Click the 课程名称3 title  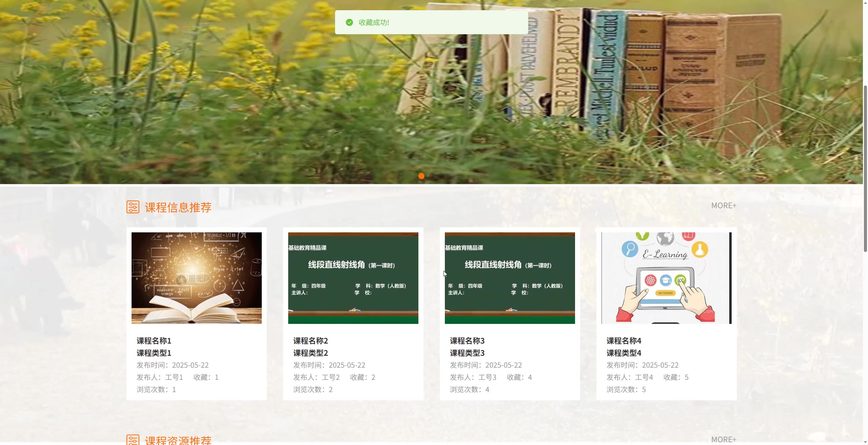coord(467,341)
